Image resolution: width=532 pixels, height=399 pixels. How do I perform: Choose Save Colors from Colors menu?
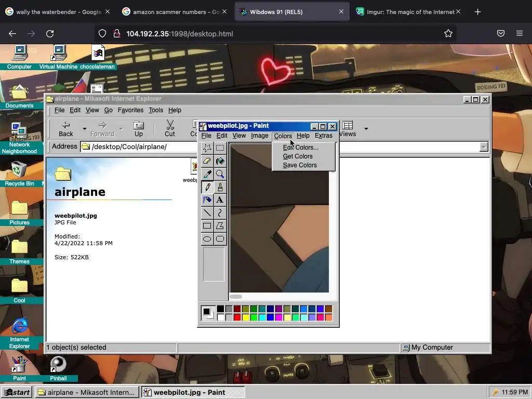coord(300,165)
